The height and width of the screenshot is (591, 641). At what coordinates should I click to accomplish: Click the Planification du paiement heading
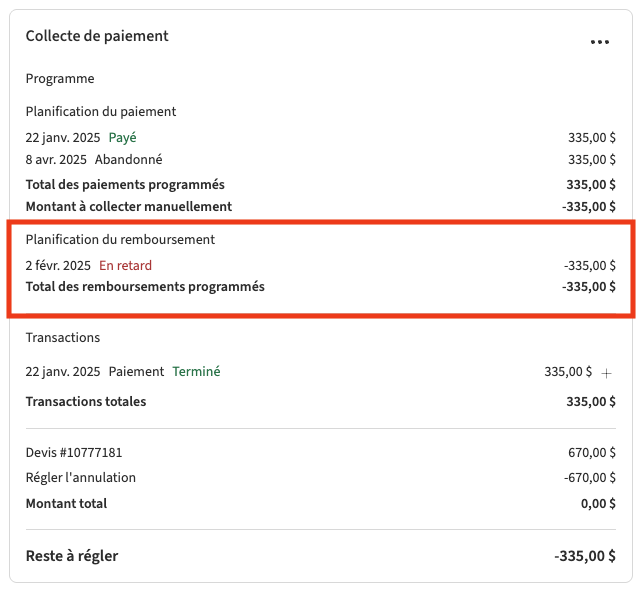(101, 111)
